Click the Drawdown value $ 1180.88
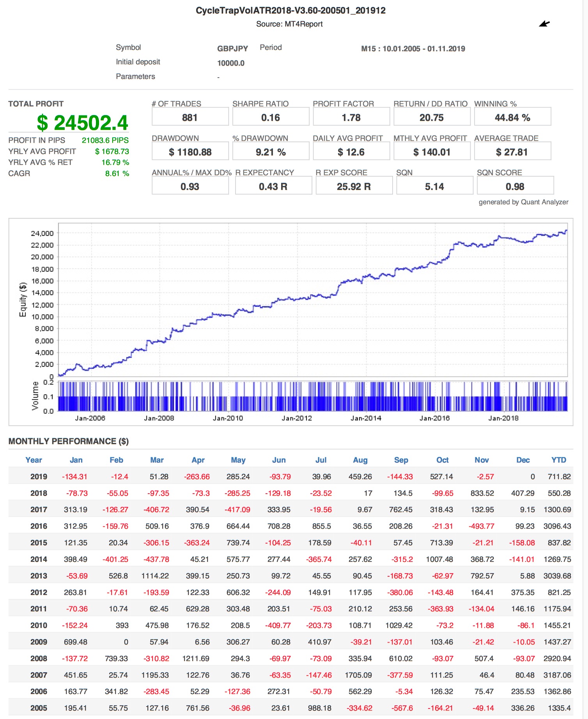 coord(190,152)
